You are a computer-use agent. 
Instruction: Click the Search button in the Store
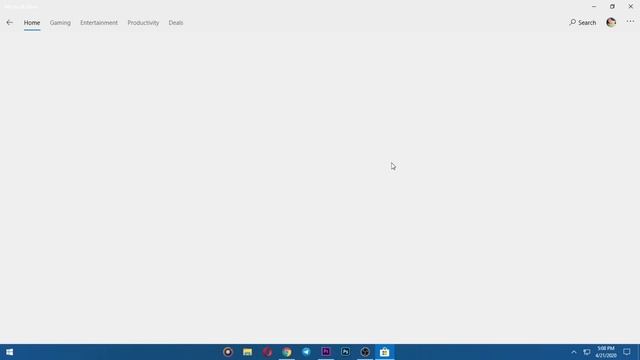tap(582, 22)
